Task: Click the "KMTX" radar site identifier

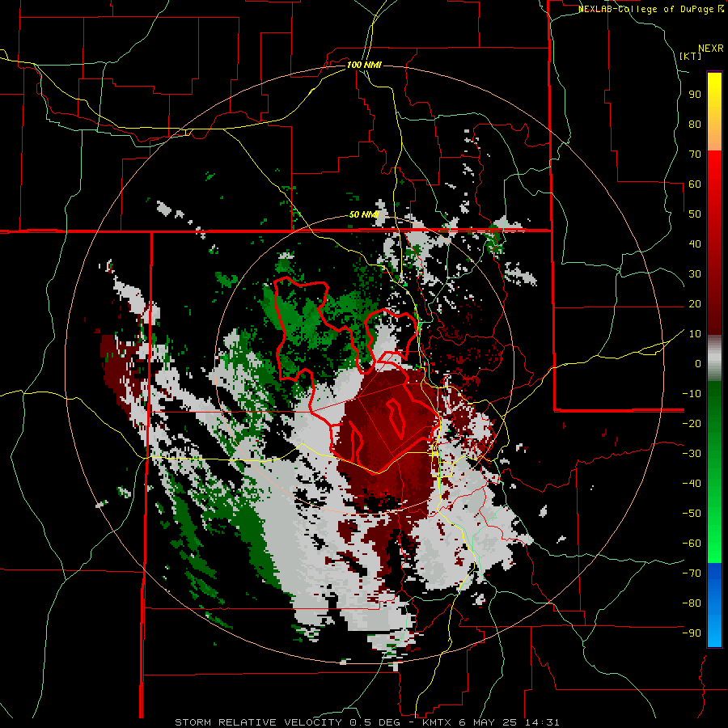Action: 437,722
